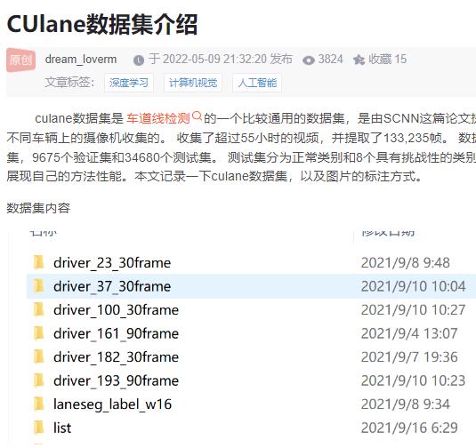The width and height of the screenshot is (476, 448).
Task: Select driver_23_30frame folder name
Action: point(112,263)
